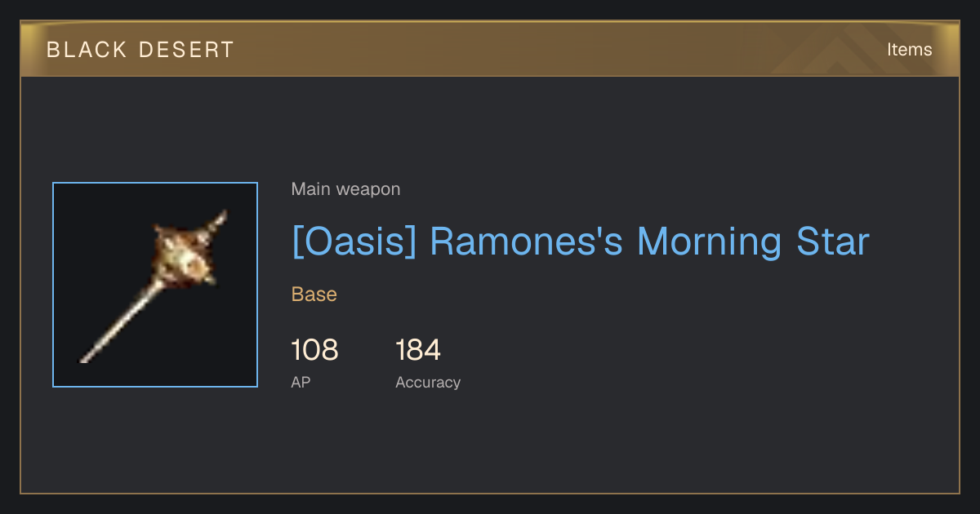Click the BLACK DESERT header title
This screenshot has width=980, height=514.
coord(140,50)
